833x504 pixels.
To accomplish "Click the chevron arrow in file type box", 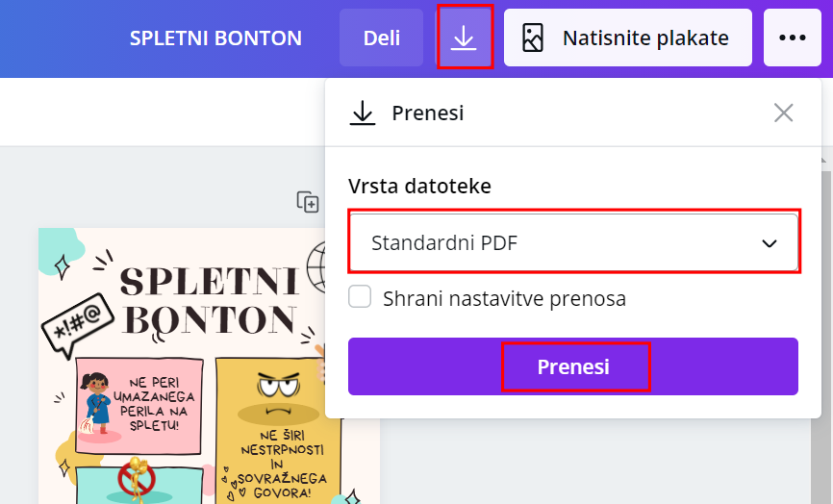I will pyautogui.click(x=770, y=243).
